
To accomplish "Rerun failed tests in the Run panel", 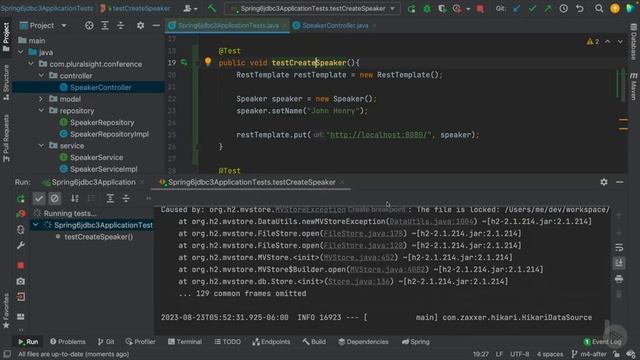I will pos(21,214).
